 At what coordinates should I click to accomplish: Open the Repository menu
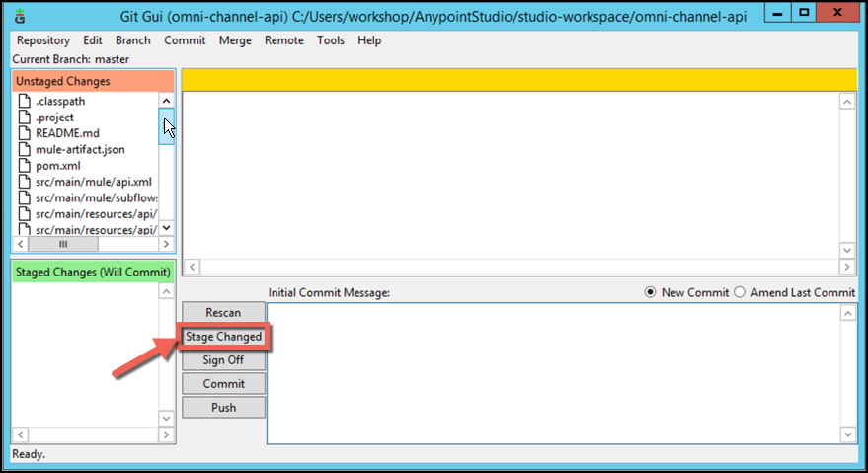[x=43, y=40]
